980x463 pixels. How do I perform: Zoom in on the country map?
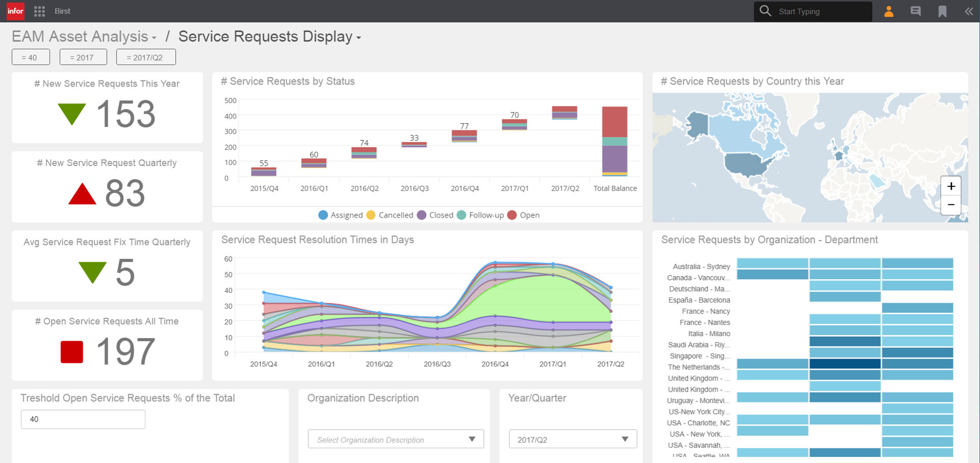950,186
